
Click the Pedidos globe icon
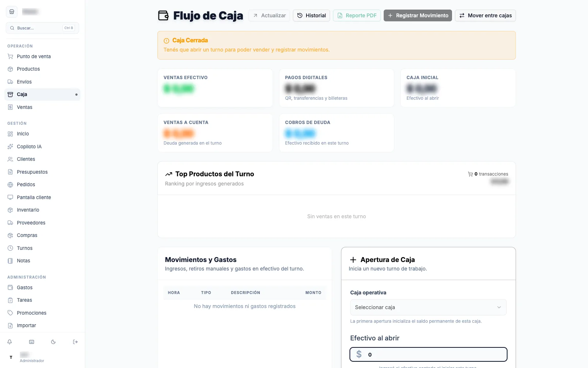tap(10, 185)
